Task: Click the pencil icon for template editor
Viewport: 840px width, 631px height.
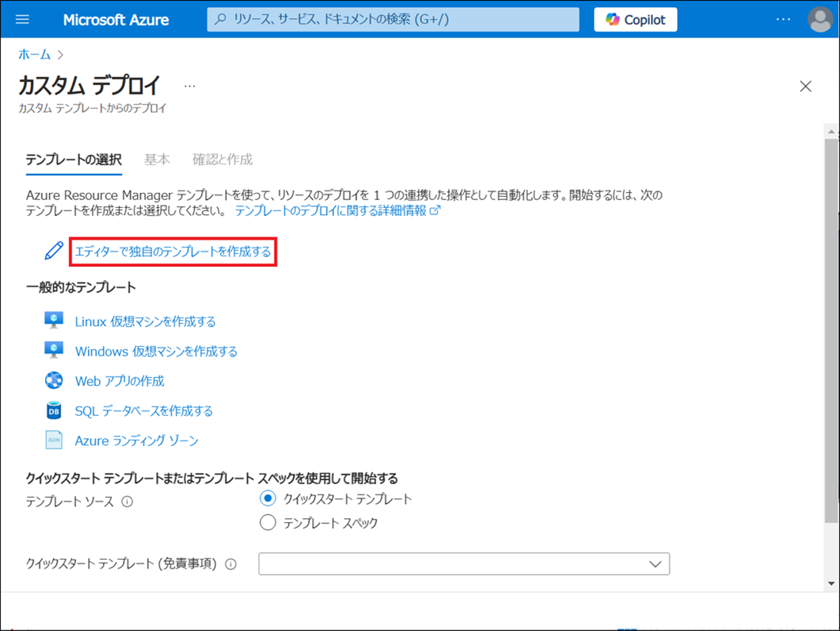Action: tap(54, 251)
